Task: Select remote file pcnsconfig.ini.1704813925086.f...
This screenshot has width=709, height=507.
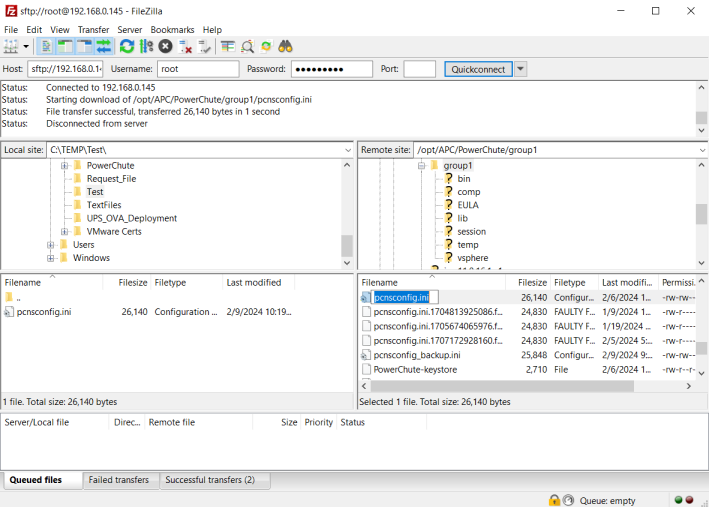Action: (438, 312)
